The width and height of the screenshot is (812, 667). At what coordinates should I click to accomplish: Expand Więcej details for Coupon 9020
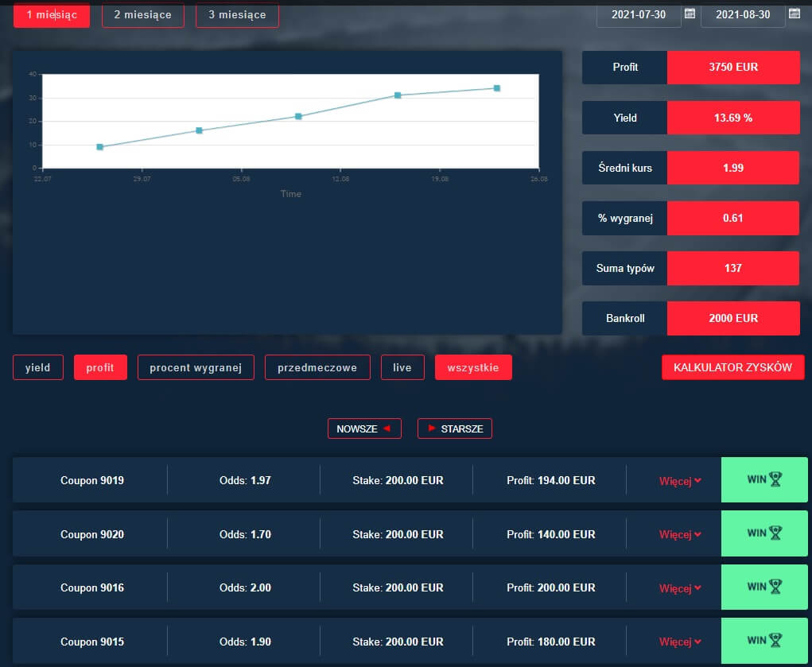[680, 534]
